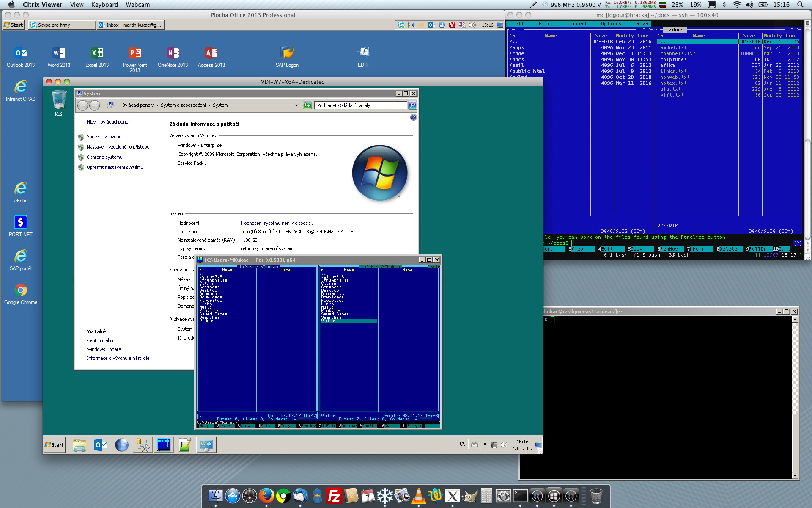Click the volume speaker icon in Windows 7 tray
Viewport: 812px width, 508px height.
click(x=504, y=445)
